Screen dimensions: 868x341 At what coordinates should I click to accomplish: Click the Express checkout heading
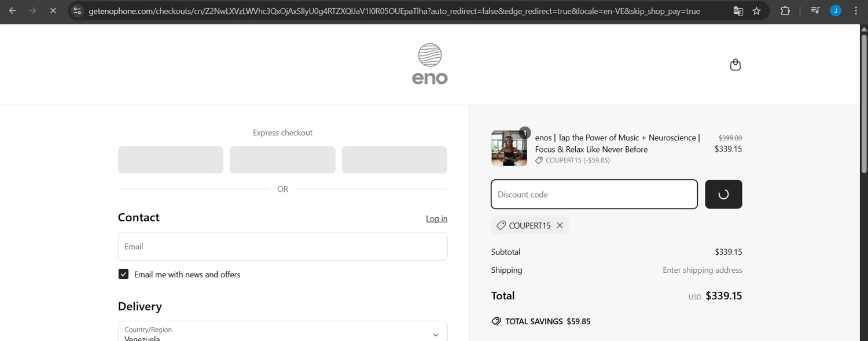(x=282, y=133)
